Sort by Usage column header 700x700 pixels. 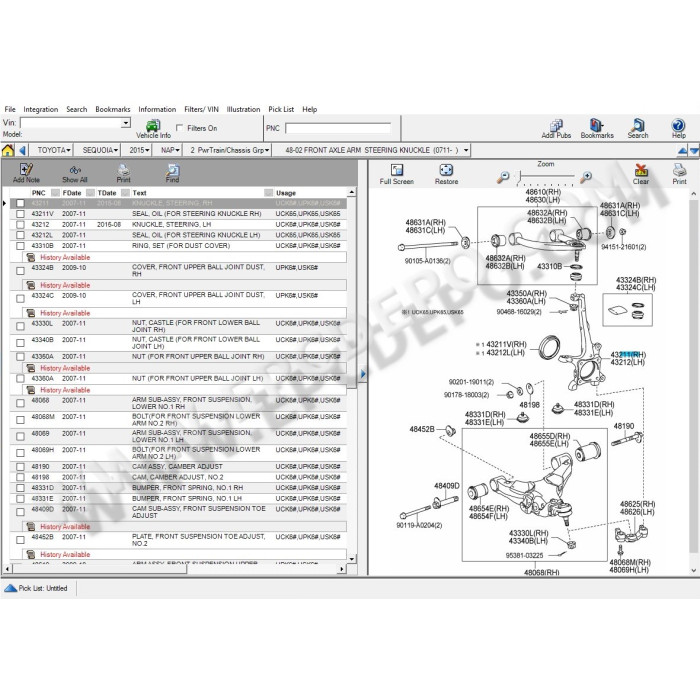pyautogui.click(x=286, y=193)
